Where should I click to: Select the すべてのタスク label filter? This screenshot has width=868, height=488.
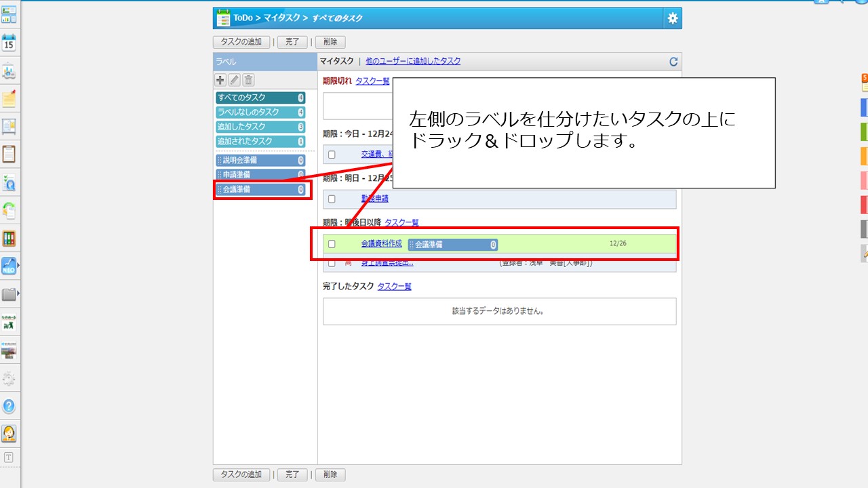click(260, 98)
